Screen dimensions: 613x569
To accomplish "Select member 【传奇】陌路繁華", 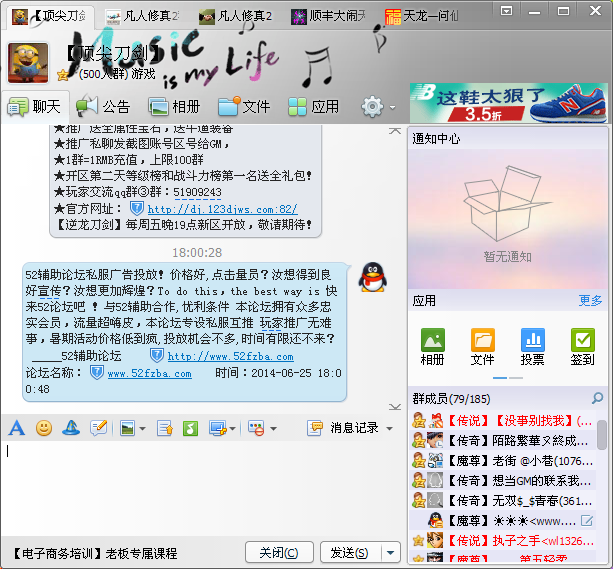I will [x=502, y=441].
